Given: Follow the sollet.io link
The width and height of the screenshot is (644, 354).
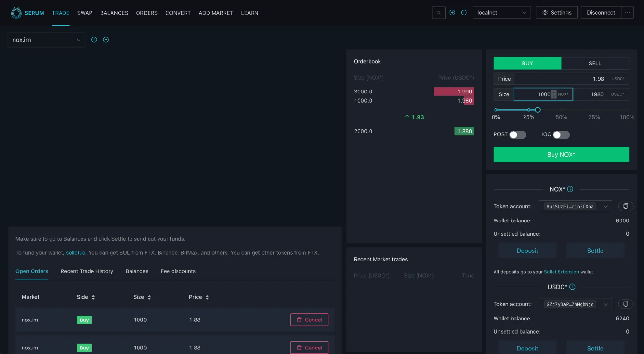Looking at the screenshot, I should point(75,253).
